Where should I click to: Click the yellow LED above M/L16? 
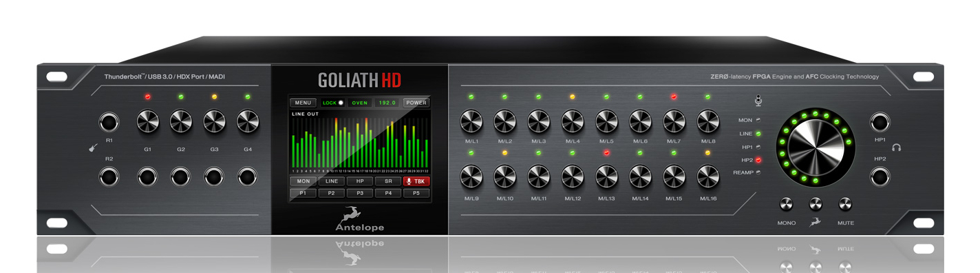tap(708, 152)
